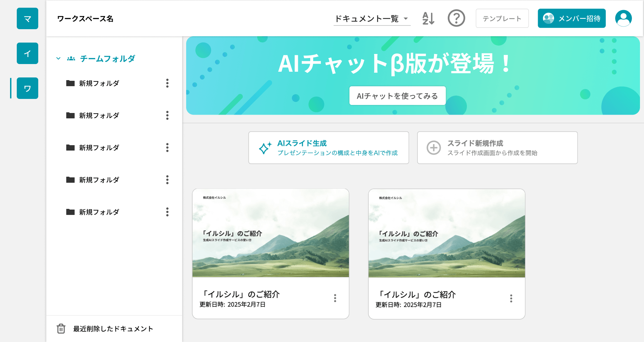Click the first イルシル presentation thumbnail
The image size is (644, 342).
tap(270, 233)
